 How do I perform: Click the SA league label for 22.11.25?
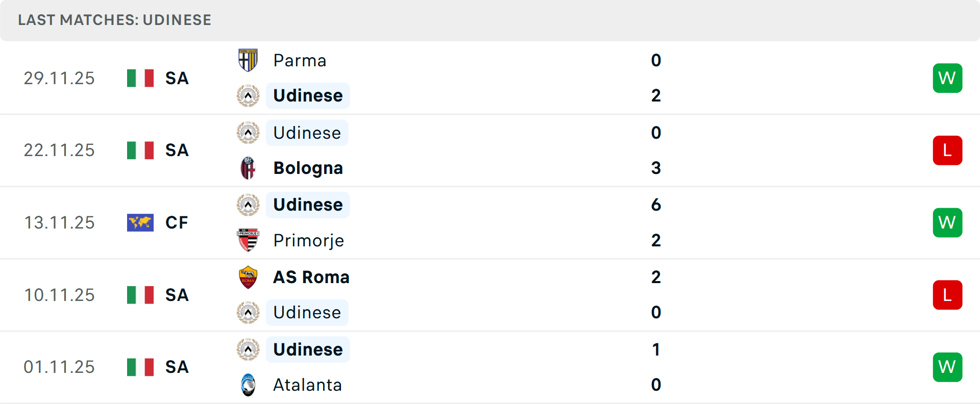coord(177,150)
